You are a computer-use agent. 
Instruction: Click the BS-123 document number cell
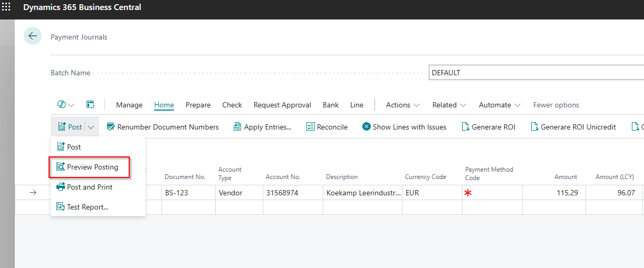coord(188,193)
